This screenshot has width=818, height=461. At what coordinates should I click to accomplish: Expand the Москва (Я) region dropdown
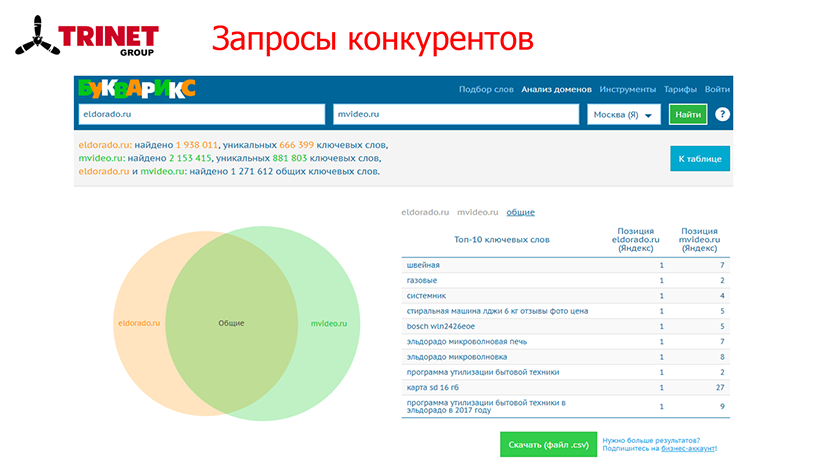[623, 115]
